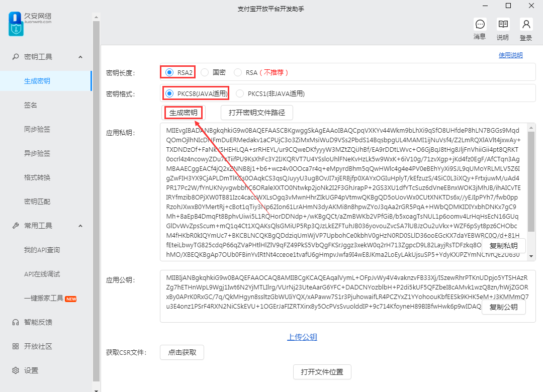
Task: Copy the public key with 复制公钥
Action: (x=503, y=307)
